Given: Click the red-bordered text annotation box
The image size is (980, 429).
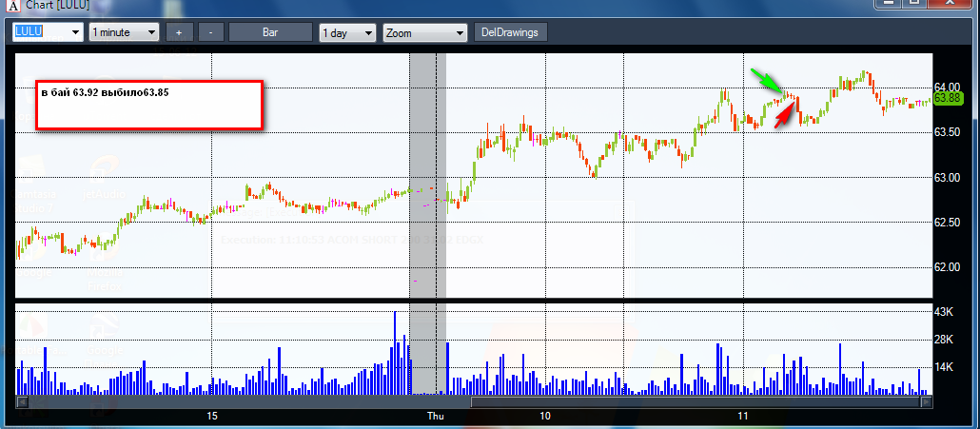Looking at the screenshot, I should (x=148, y=105).
